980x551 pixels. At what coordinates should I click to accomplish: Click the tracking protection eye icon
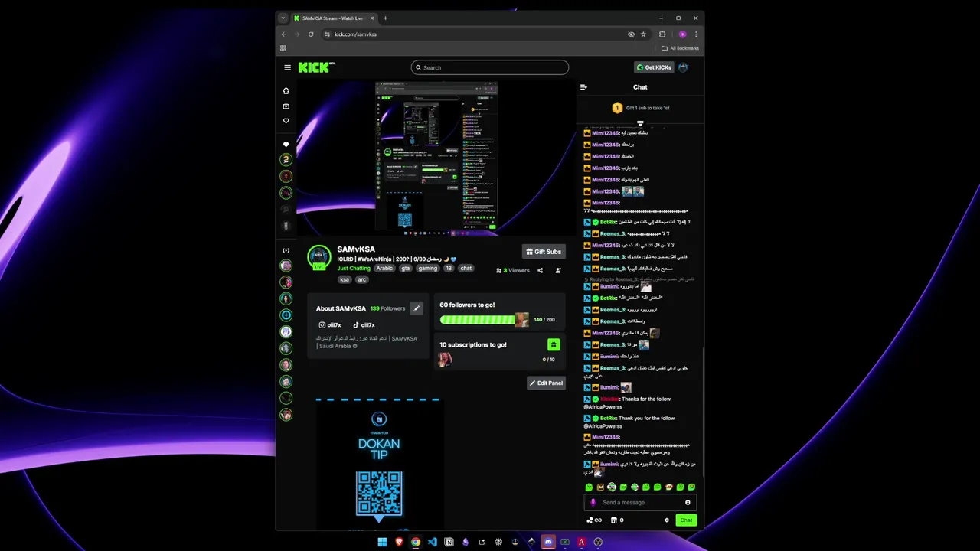[x=631, y=34]
